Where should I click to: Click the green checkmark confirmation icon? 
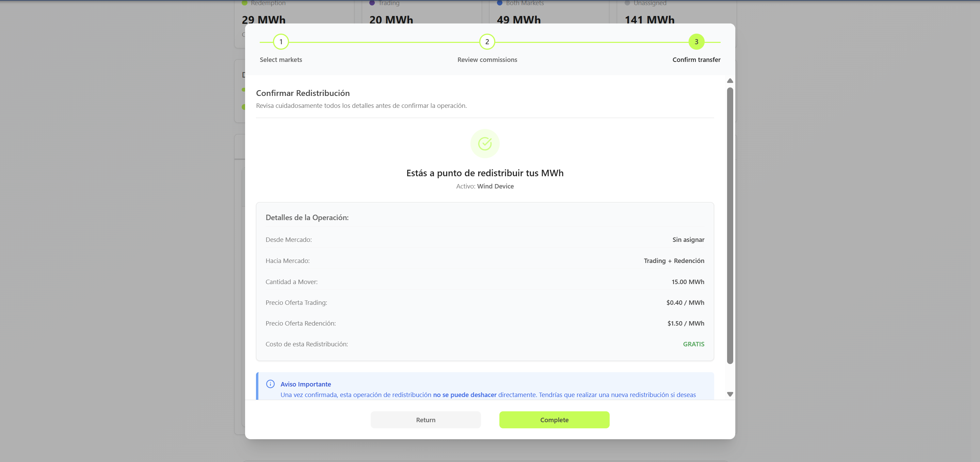point(485,143)
